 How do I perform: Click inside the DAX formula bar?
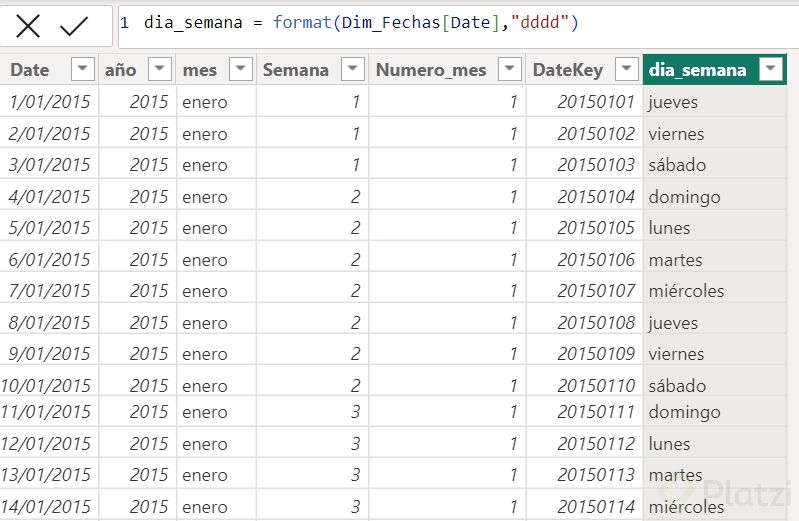pos(450,23)
